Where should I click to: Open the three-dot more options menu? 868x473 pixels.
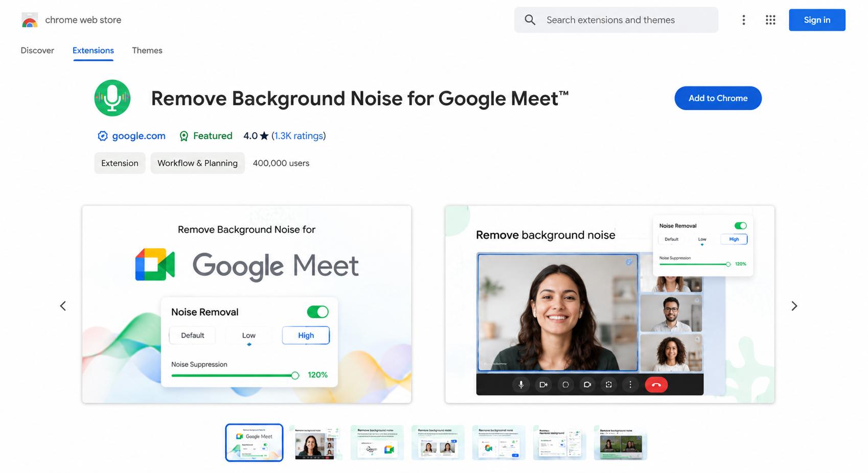(x=744, y=20)
